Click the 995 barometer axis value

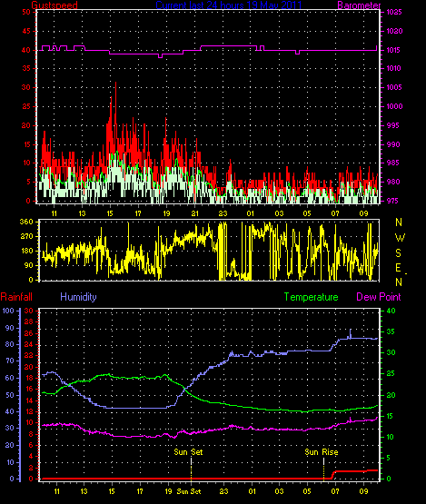[x=393, y=125]
